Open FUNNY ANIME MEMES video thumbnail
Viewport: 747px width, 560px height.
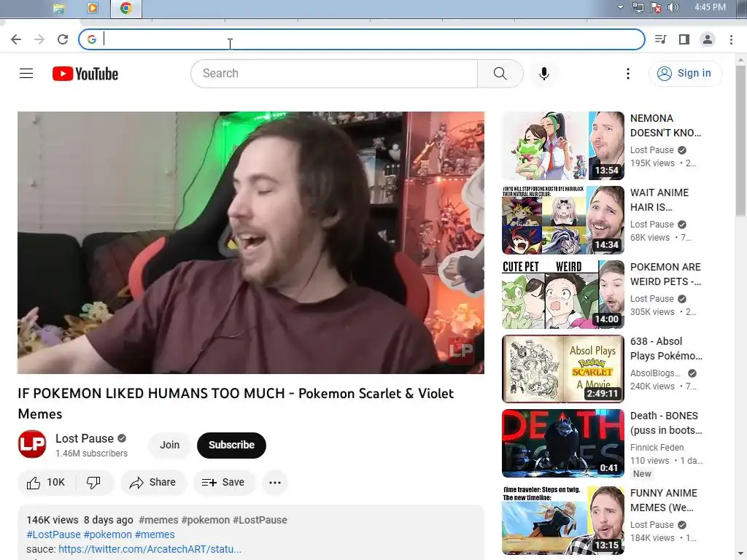click(563, 520)
